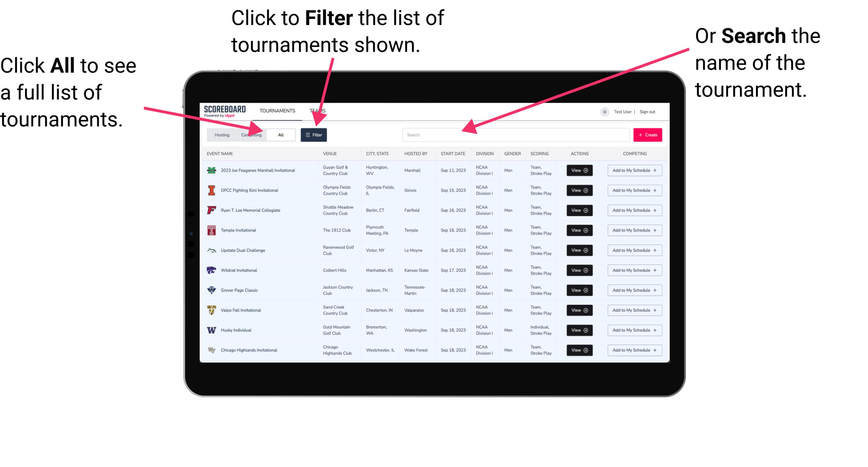
Task: Click the Illinois Fighting Illini logo icon
Action: pos(210,190)
